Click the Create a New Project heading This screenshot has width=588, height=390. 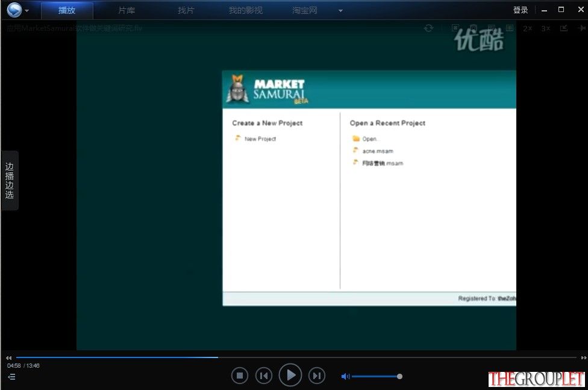267,123
